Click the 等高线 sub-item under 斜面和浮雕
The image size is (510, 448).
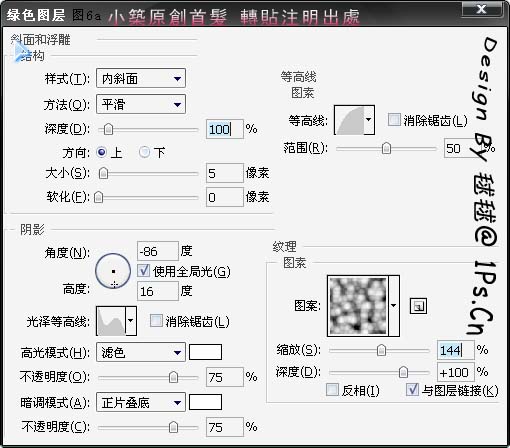(x=298, y=77)
